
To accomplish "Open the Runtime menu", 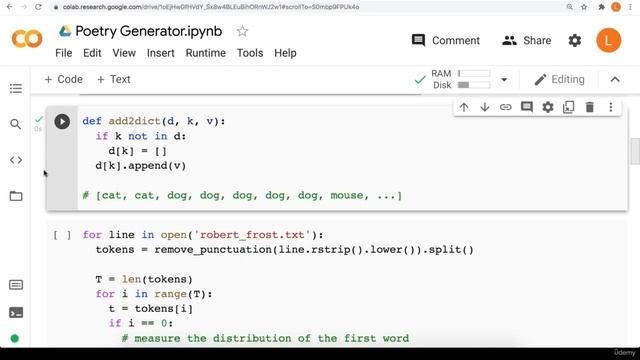I will (x=206, y=53).
